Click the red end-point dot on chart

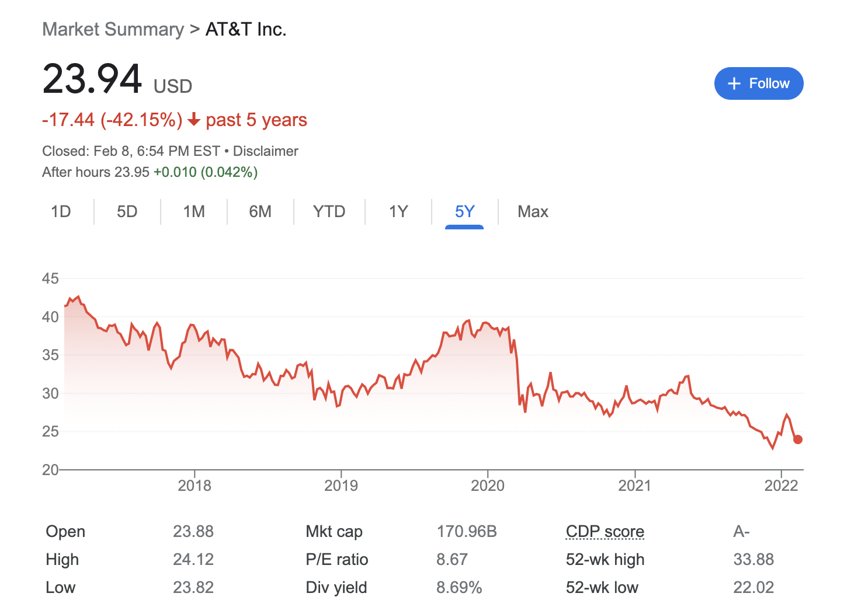798,439
